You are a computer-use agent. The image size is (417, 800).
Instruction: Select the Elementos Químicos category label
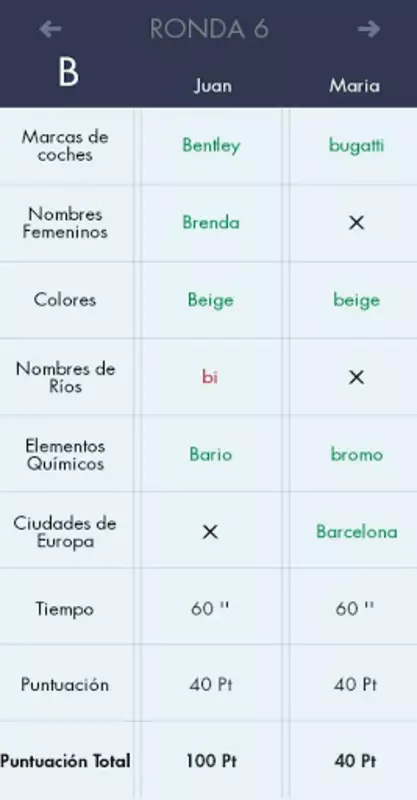(65, 455)
